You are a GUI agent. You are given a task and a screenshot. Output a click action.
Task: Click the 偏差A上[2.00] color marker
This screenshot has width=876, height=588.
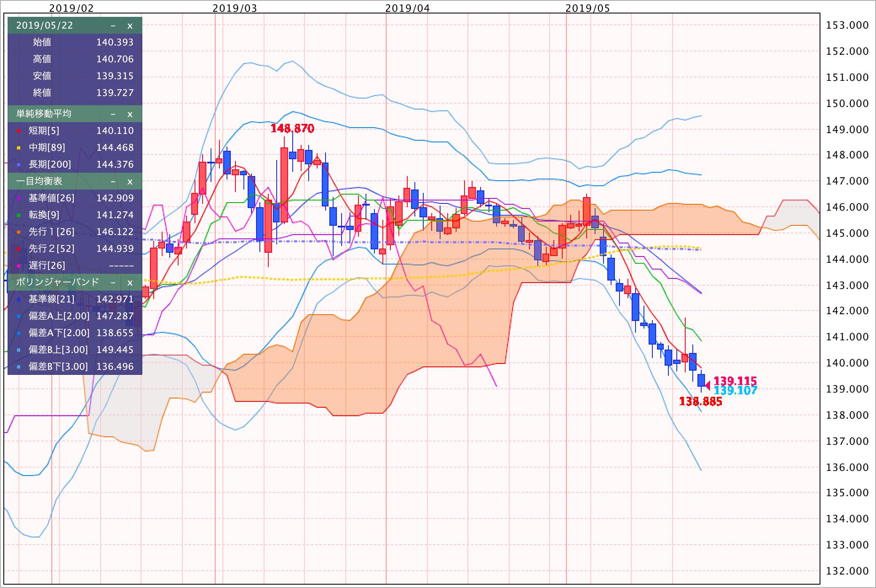tap(18, 317)
